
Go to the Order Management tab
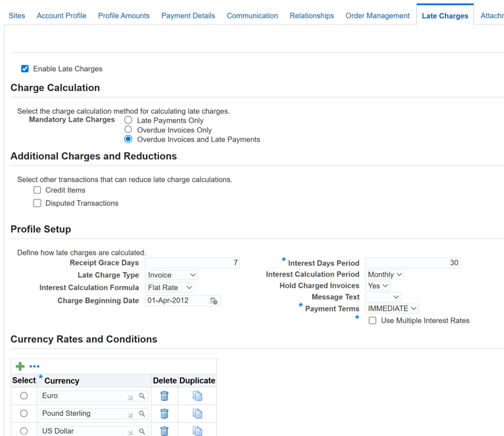(x=377, y=16)
